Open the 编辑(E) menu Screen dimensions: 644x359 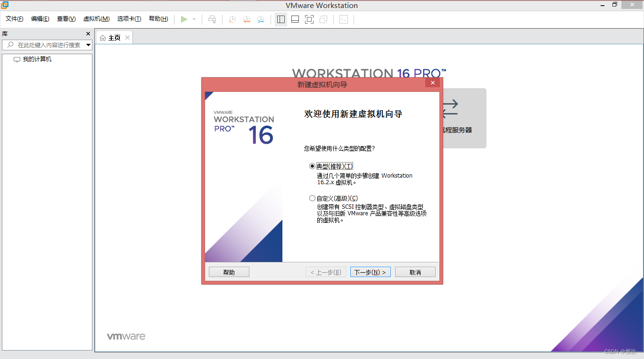click(x=40, y=19)
